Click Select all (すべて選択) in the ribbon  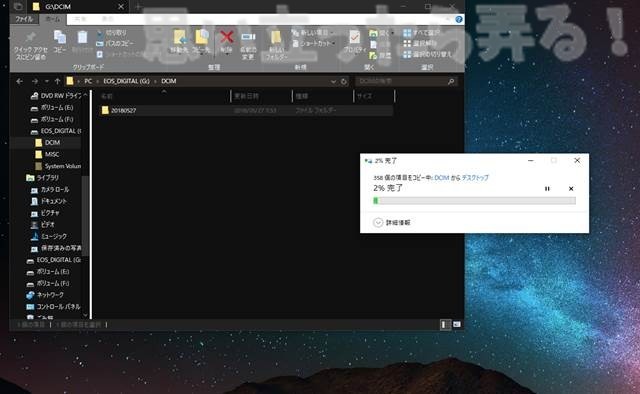(421, 33)
